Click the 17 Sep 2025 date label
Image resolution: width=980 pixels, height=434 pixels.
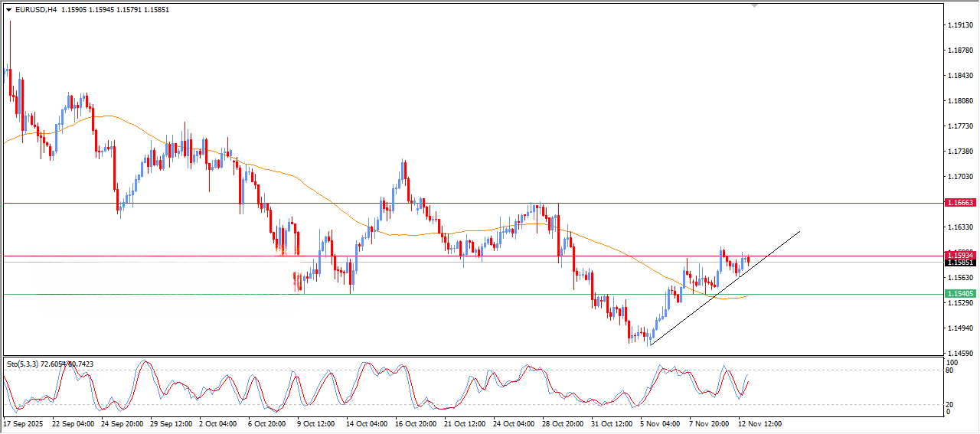pyautogui.click(x=24, y=423)
